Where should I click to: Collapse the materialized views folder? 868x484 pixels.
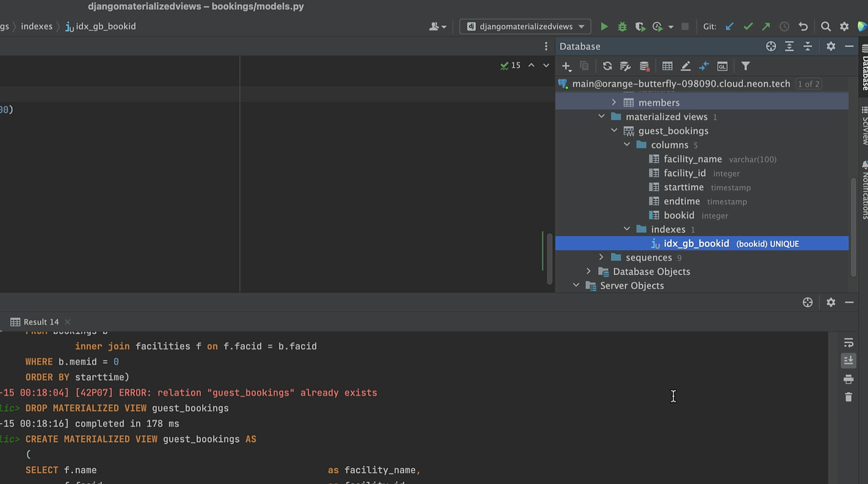tap(601, 117)
